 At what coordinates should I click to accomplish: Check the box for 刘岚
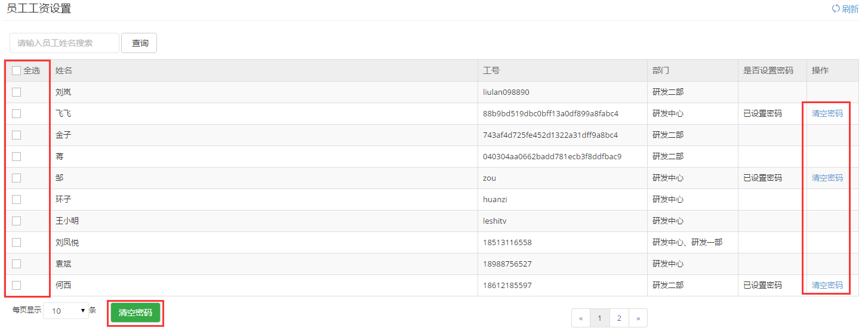16,92
